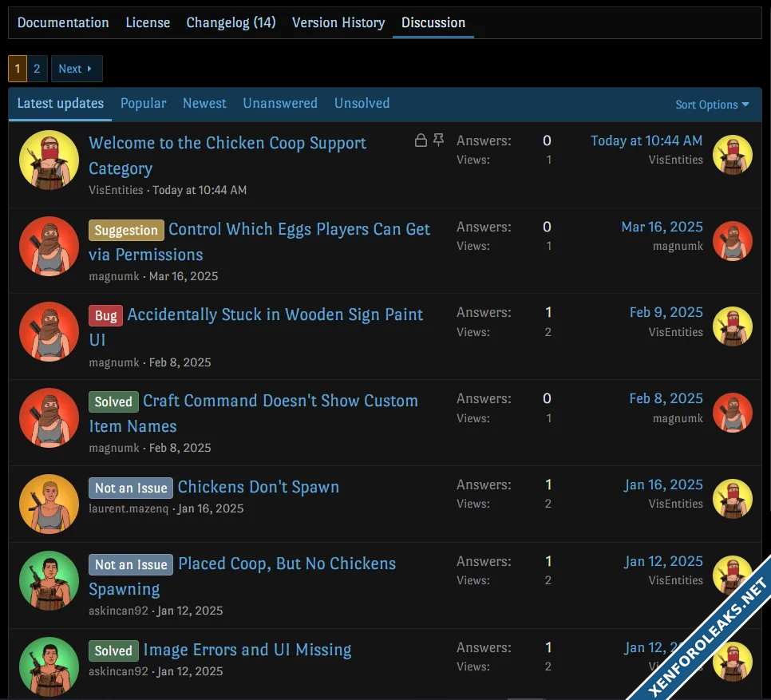Open Image Errors and UI Missing thread

(x=247, y=650)
